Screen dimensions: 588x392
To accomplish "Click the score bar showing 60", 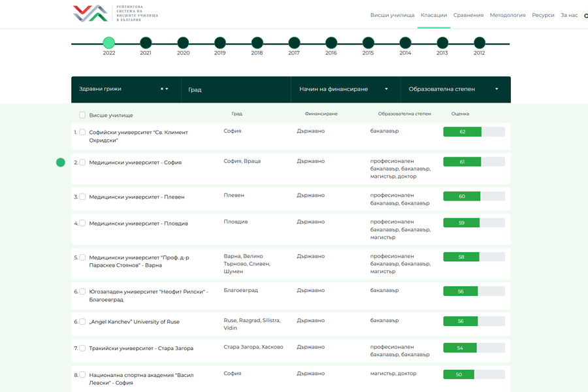I will tap(474, 196).
